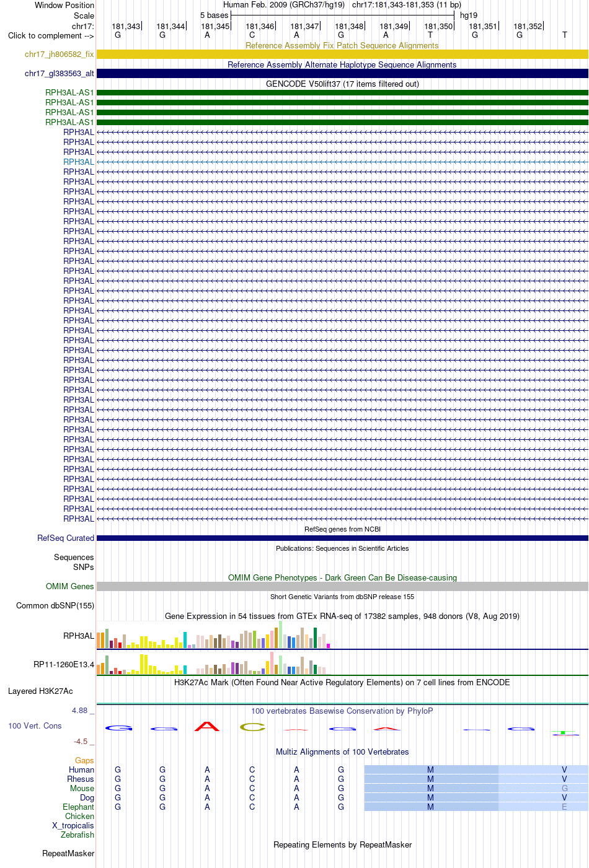Open the RefSeq Curated track label

(66, 538)
